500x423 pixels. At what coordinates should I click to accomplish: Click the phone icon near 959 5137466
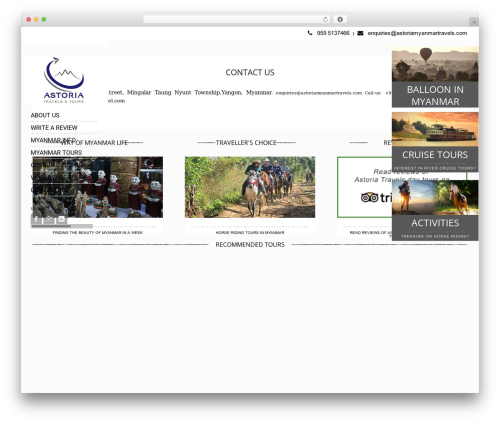click(x=310, y=33)
